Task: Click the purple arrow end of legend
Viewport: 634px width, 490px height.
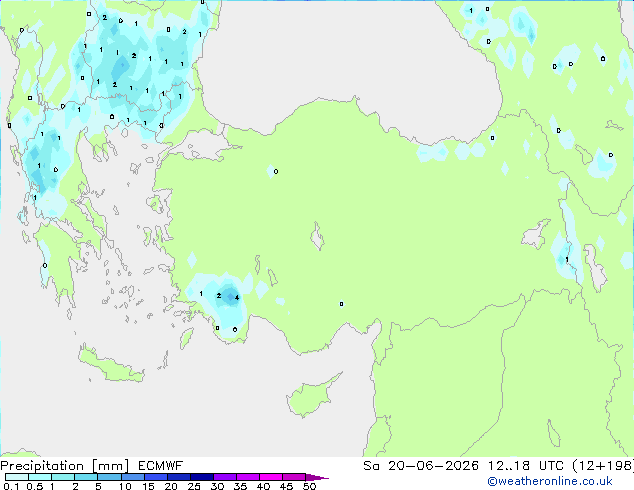Action: [317, 477]
